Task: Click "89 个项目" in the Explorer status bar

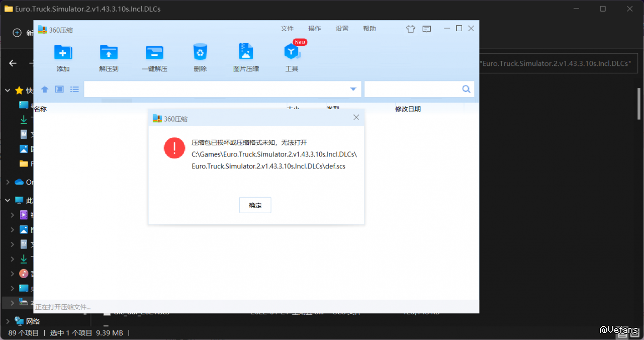Action: (x=23, y=333)
